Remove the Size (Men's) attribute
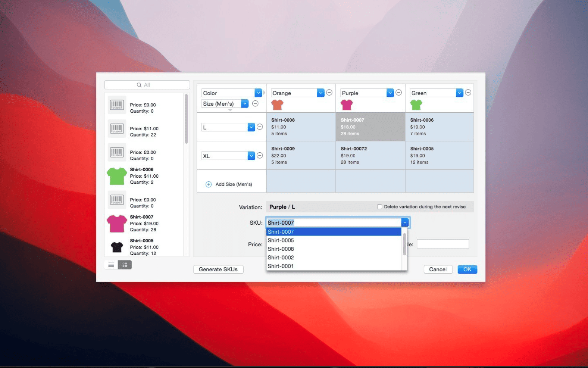Image resolution: width=588 pixels, height=368 pixels. [x=255, y=103]
